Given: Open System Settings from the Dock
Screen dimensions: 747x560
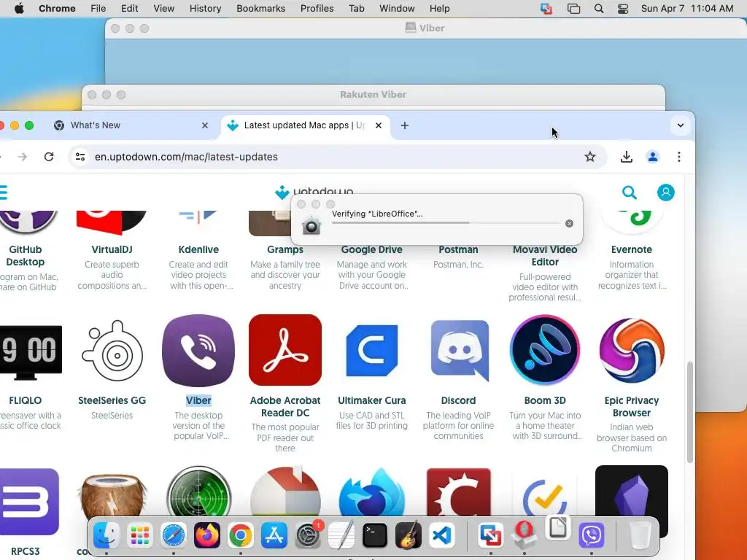Looking at the screenshot, I should 308,535.
